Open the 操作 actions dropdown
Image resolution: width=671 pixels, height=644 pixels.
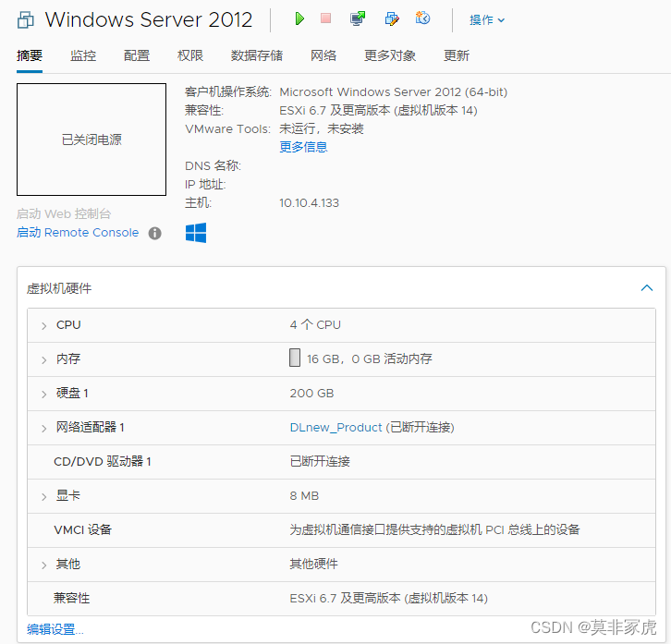point(487,19)
